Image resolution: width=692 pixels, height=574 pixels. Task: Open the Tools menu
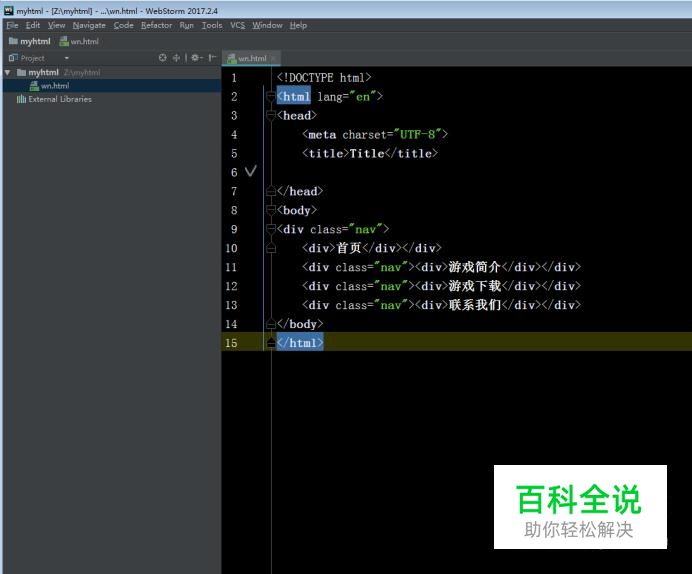212,25
